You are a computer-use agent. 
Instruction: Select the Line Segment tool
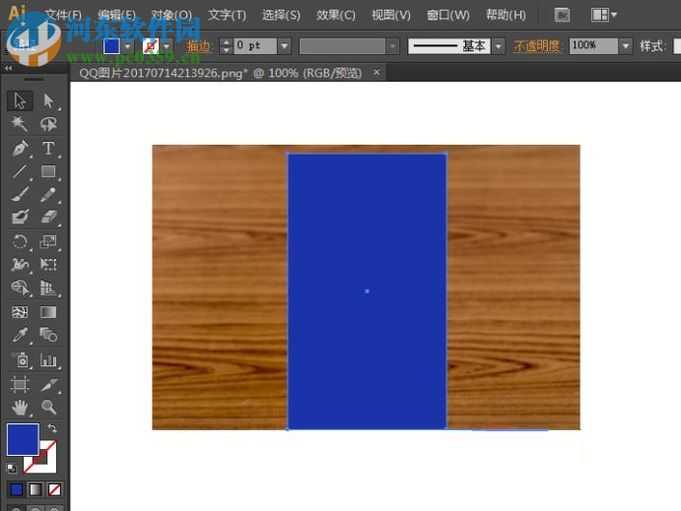point(20,171)
